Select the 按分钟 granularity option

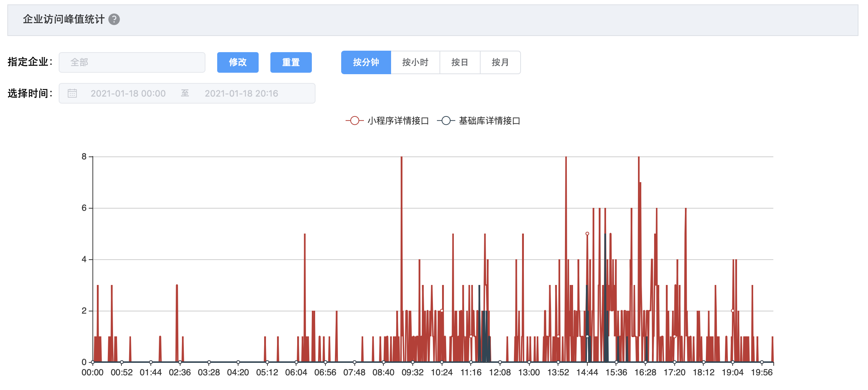click(366, 62)
